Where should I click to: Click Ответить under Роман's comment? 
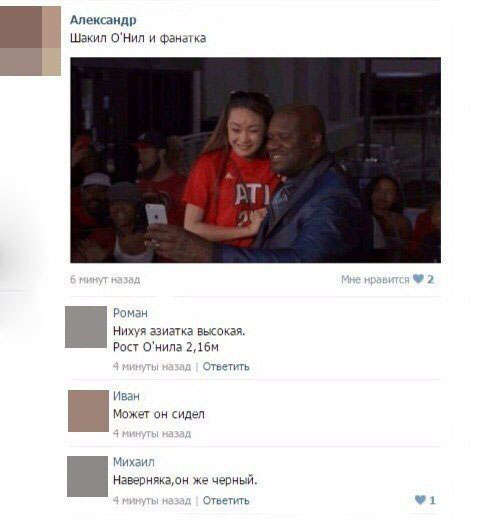[x=226, y=366]
